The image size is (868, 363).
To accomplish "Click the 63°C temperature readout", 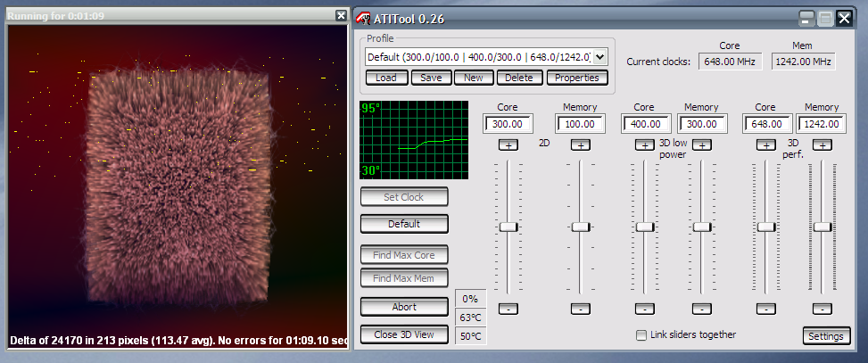I will click(x=470, y=318).
